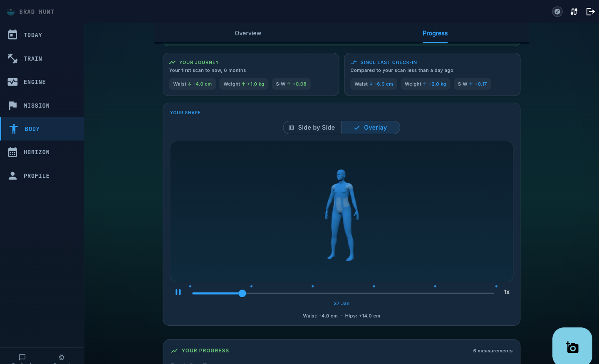Click the 3D body model preview
The width and height of the screenshot is (599, 364).
342,212
